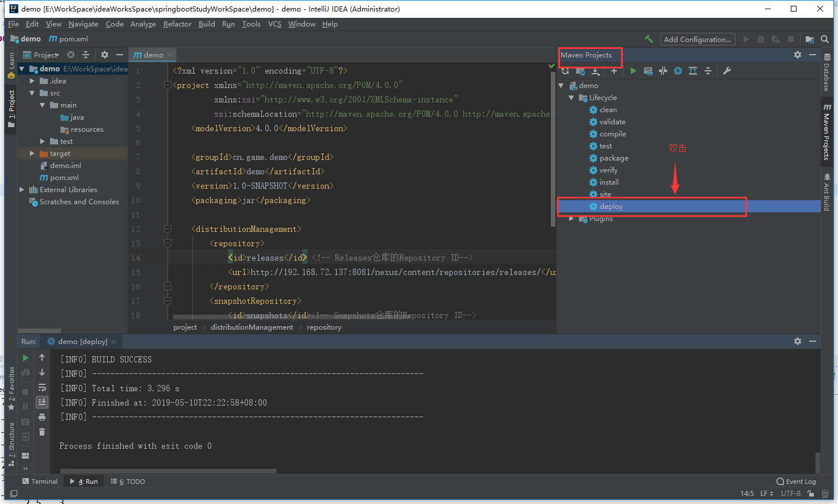Open UTF-8 file encoding selector
838x504 pixels.
point(791,493)
